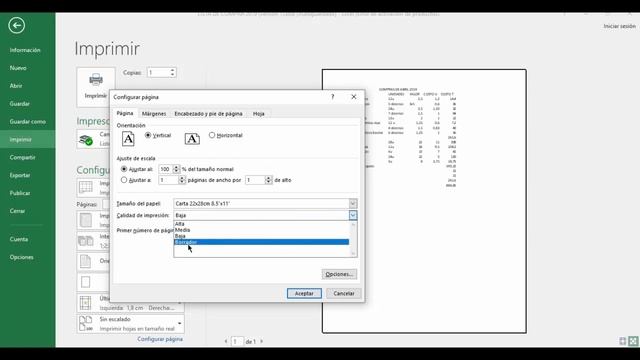Click the current page number field
Viewport: 640px width, 360px height.
[237, 341]
